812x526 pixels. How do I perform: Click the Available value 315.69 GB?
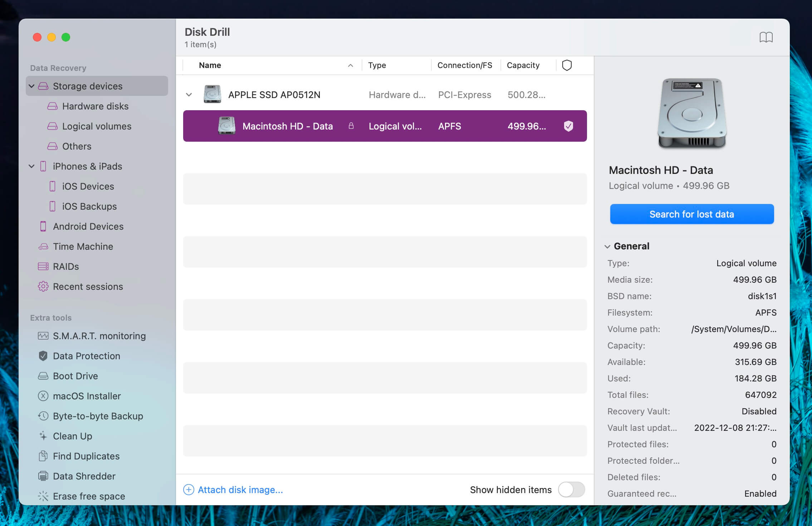[x=756, y=362]
